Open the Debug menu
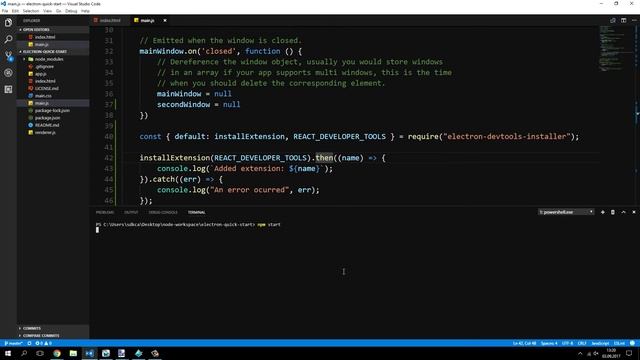The height and width of the screenshot is (360, 640). 71,11
